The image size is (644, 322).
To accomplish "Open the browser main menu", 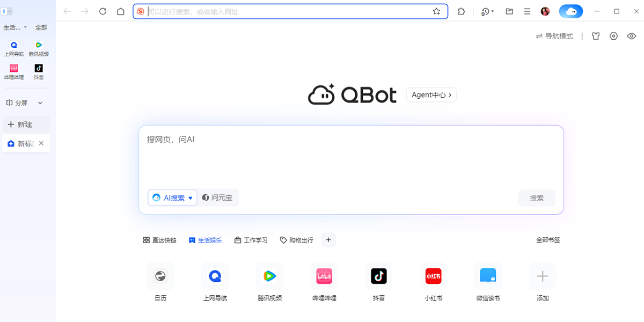I will tap(528, 11).
